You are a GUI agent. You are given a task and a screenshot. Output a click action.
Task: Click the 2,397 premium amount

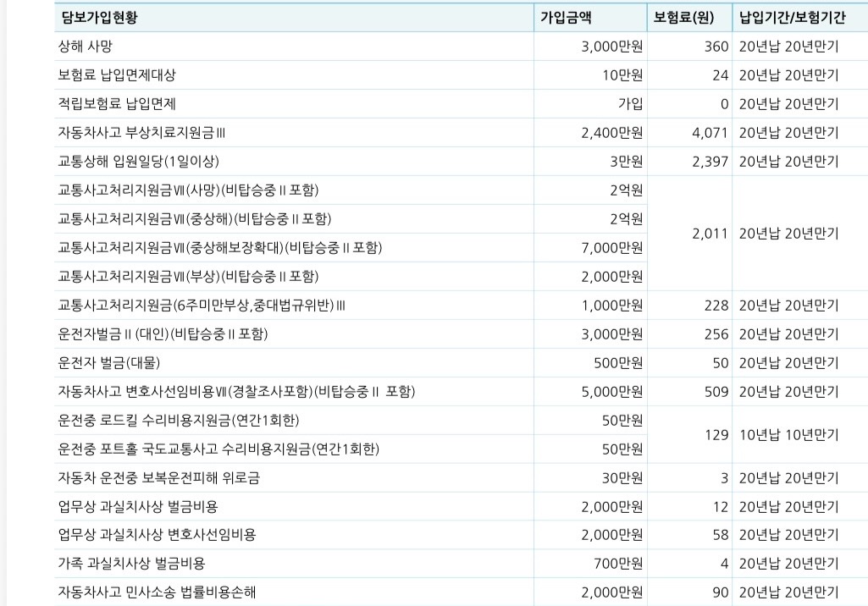point(710,162)
